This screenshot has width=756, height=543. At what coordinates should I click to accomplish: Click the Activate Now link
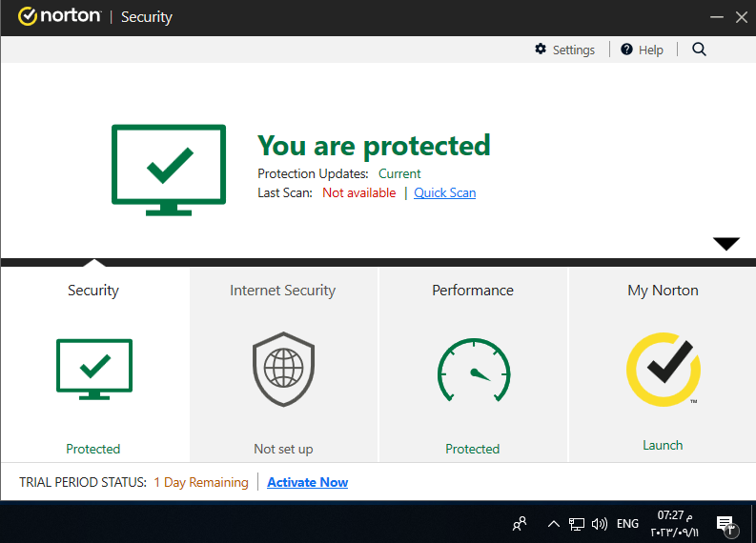click(x=308, y=482)
